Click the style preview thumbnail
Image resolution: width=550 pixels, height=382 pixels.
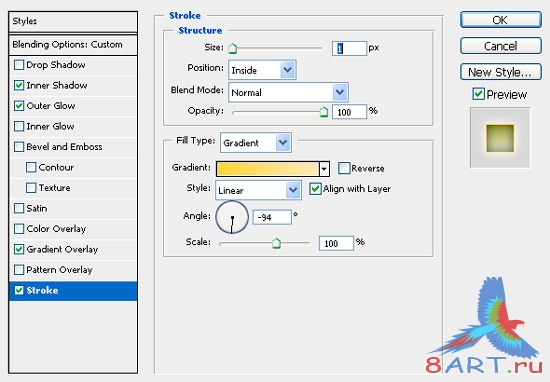tap(500, 138)
